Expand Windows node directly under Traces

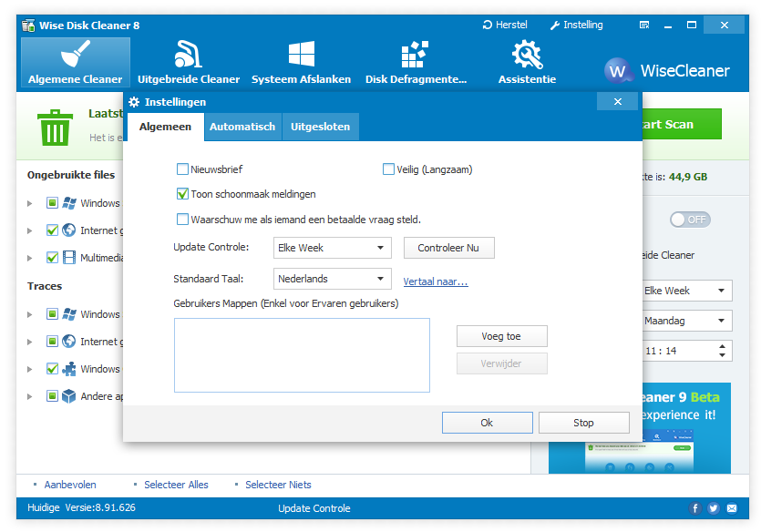tap(29, 314)
